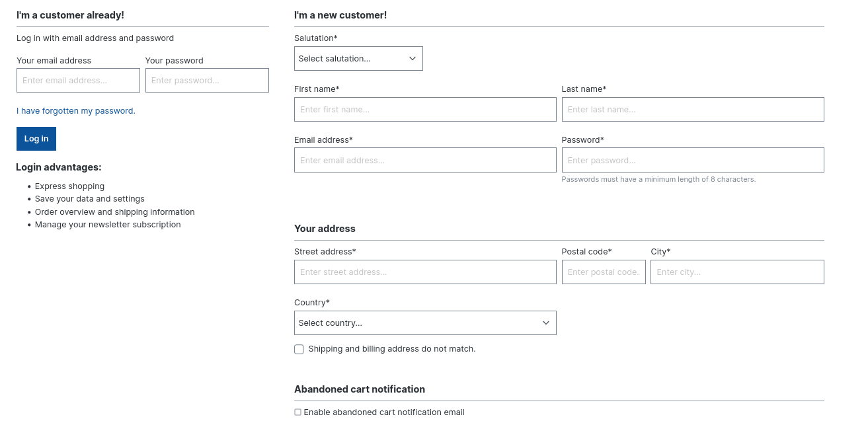Screen dimensions: 868x423
Task: Click the 'Abandoned cart notification' heading
Action: (360, 389)
